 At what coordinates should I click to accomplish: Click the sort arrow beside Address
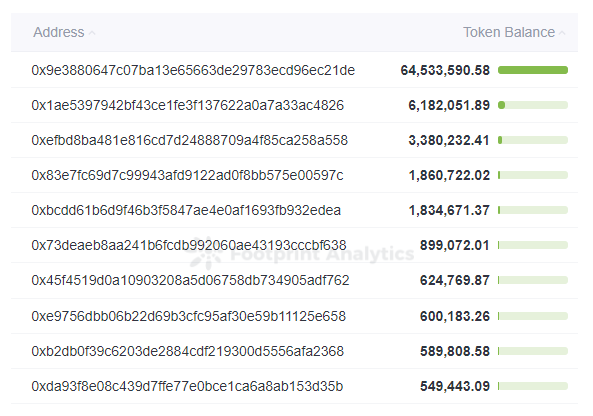click(x=92, y=33)
